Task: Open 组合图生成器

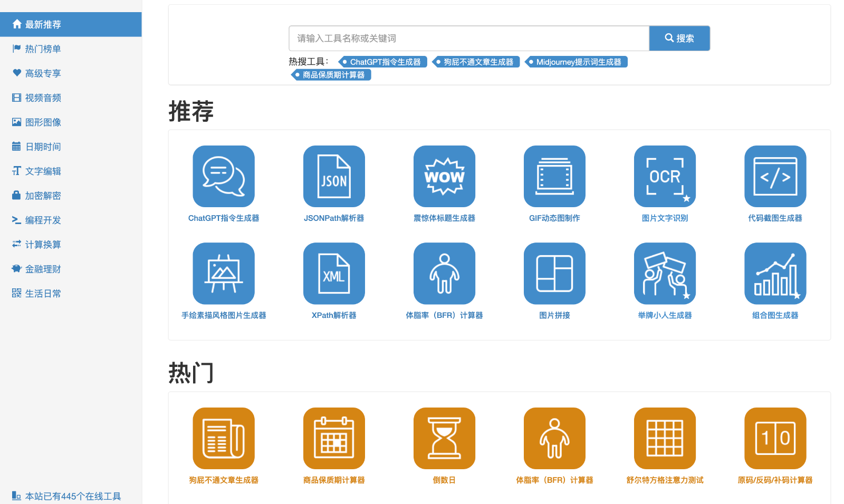Action: click(x=775, y=273)
